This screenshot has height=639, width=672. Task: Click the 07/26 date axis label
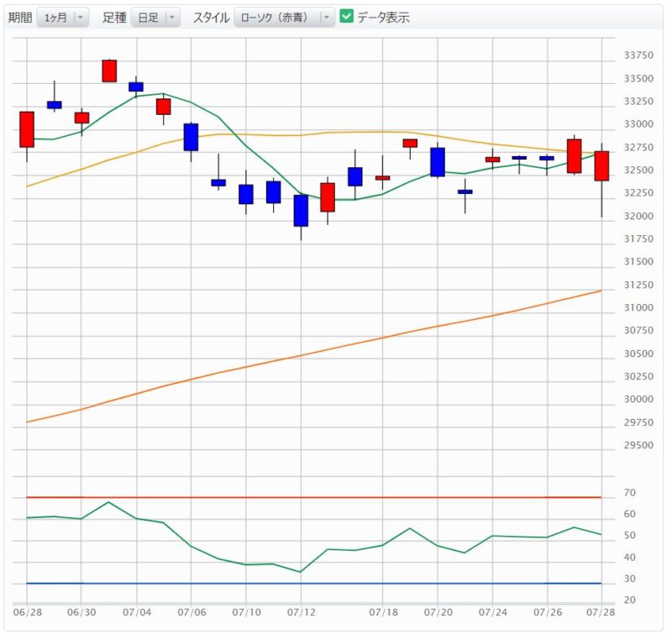point(548,612)
